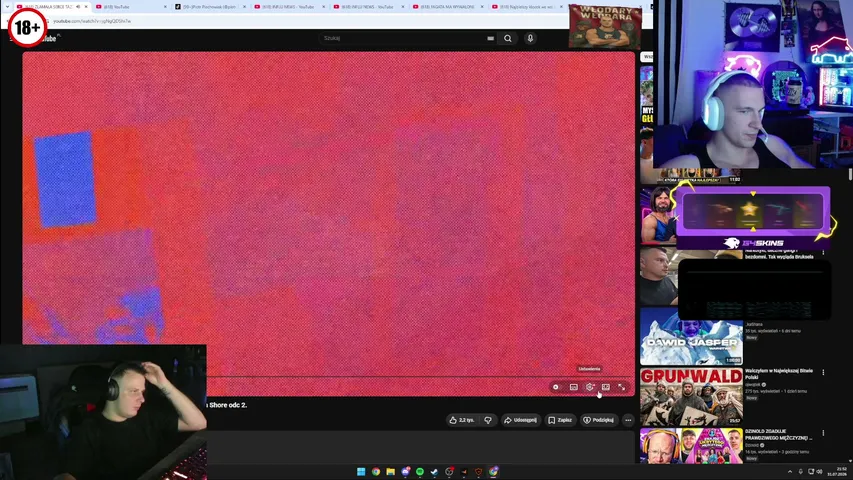The image size is (853, 480).
Task: Mute the active tab via speaker icon
Action: (78, 7)
